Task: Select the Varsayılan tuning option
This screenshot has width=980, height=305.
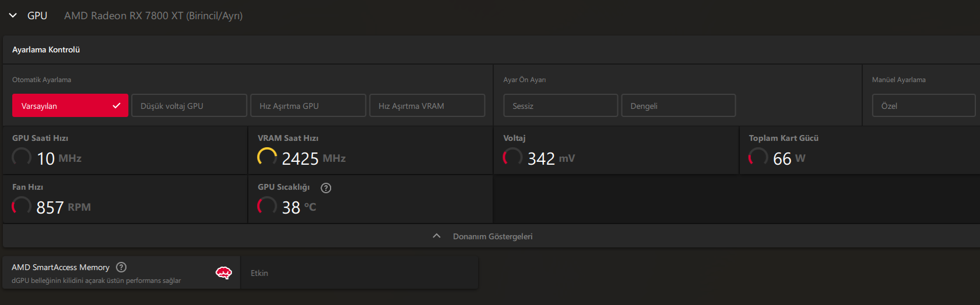Action: tap(70, 106)
